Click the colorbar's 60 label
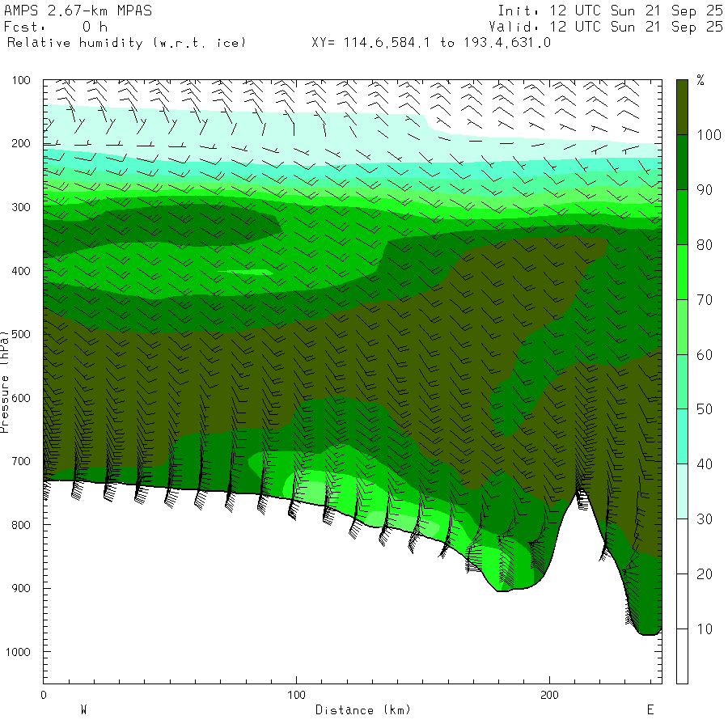 705,355
